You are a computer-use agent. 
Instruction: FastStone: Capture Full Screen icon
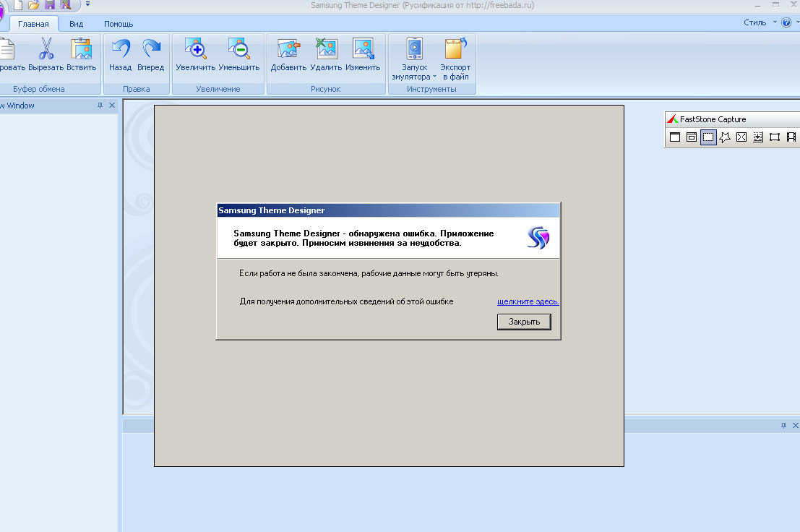(741, 137)
